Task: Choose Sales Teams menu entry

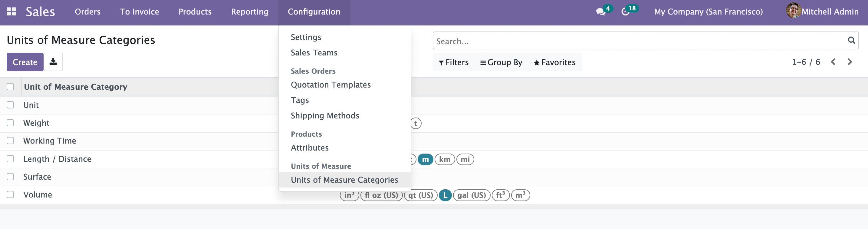Action: [x=314, y=53]
